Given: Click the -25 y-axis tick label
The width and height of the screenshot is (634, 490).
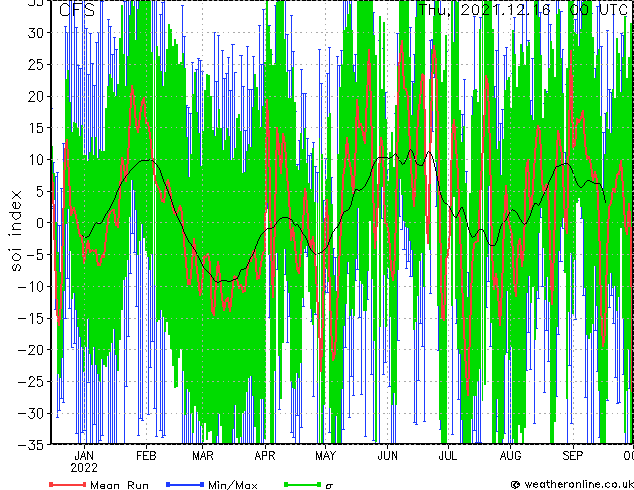Looking at the screenshot, I should [x=31, y=381].
